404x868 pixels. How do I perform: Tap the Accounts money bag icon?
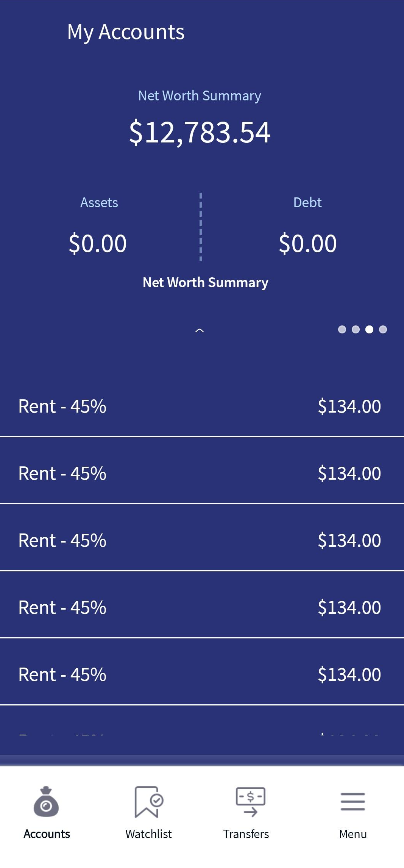coord(46,801)
